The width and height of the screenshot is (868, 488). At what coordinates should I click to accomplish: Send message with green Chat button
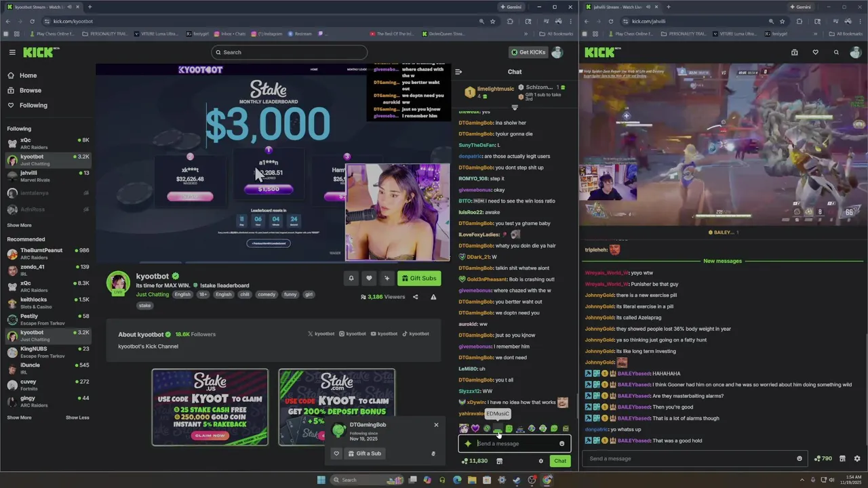[560, 461]
